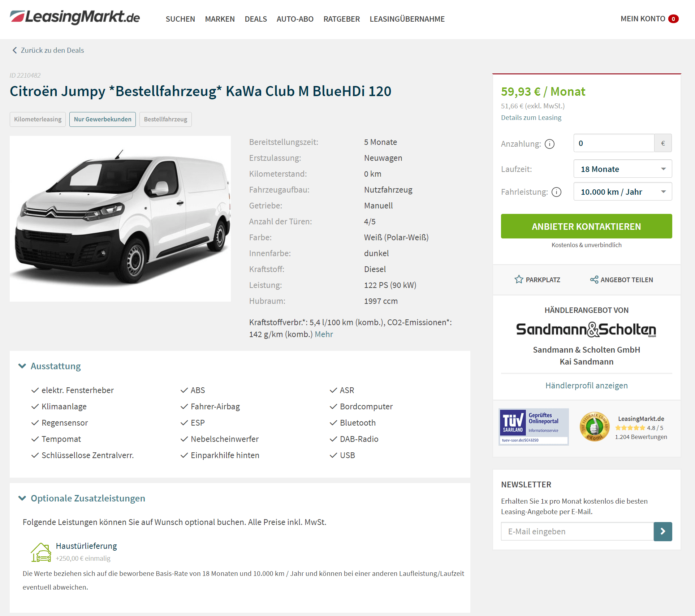Click '122 PS (90 kW)' value
This screenshot has width=695, height=616.
(390, 285)
